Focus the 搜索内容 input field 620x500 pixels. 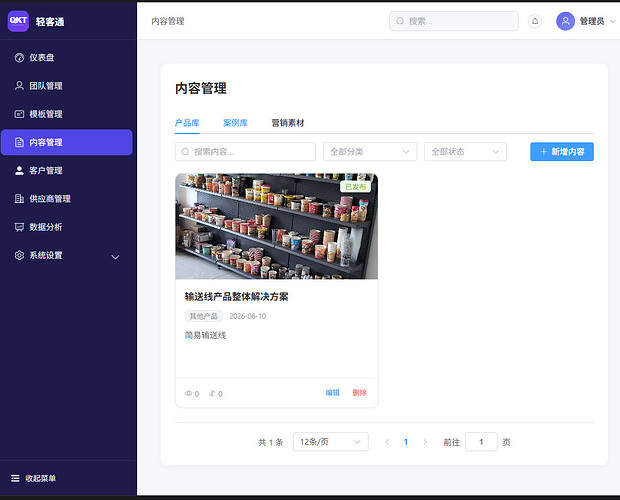pos(245,152)
